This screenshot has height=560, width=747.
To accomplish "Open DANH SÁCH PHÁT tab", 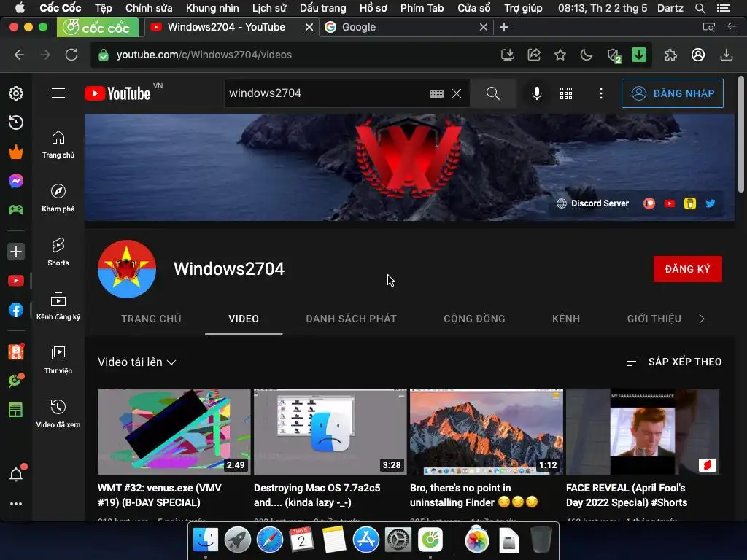I will click(x=351, y=319).
